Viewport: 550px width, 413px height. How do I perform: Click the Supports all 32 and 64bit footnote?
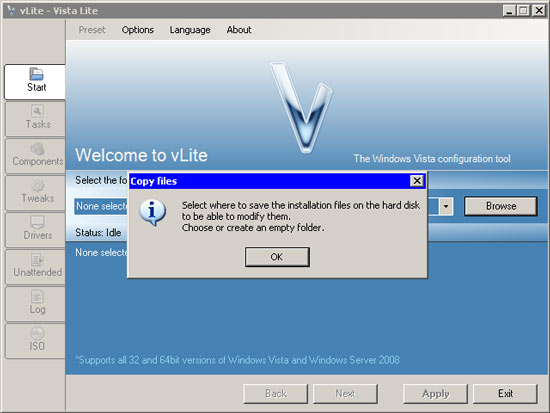(237, 360)
